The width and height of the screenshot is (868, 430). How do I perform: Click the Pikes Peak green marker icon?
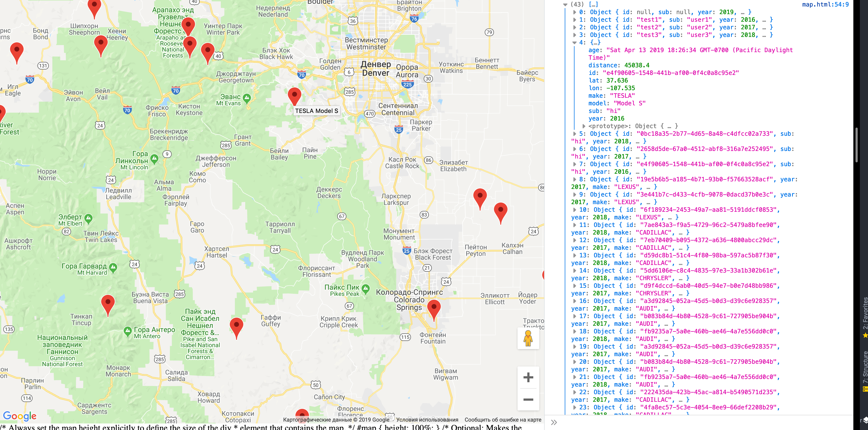pyautogui.click(x=366, y=289)
